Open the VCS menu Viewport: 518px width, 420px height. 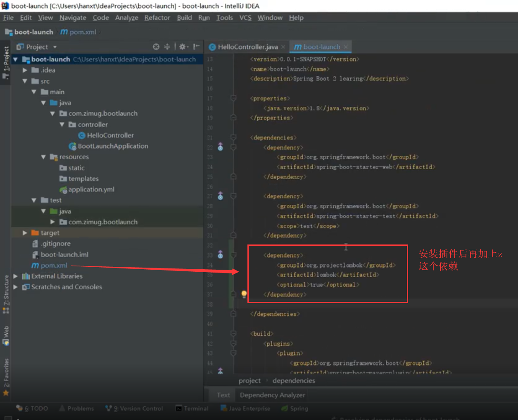point(245,18)
